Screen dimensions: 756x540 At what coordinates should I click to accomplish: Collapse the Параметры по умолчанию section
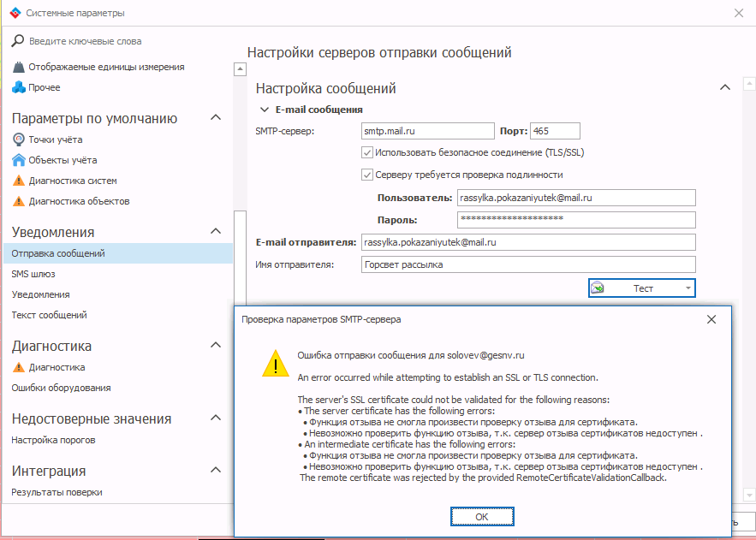tap(216, 118)
